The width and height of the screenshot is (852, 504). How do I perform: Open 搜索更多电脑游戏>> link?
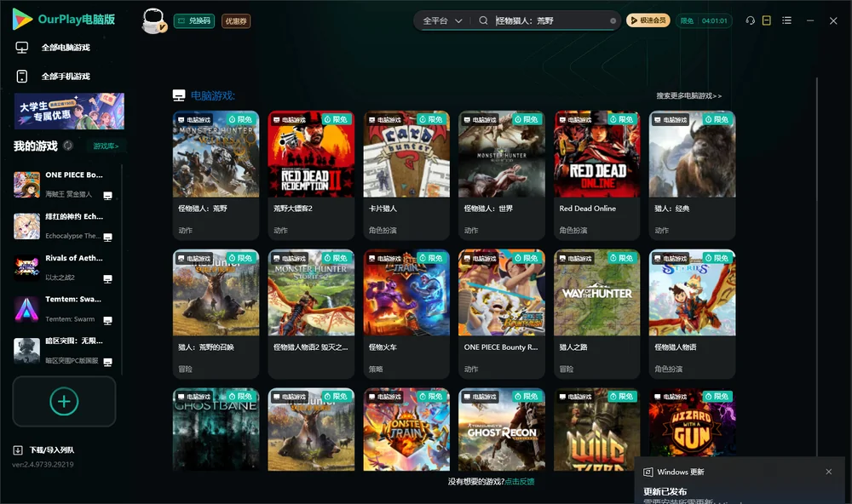tap(688, 95)
